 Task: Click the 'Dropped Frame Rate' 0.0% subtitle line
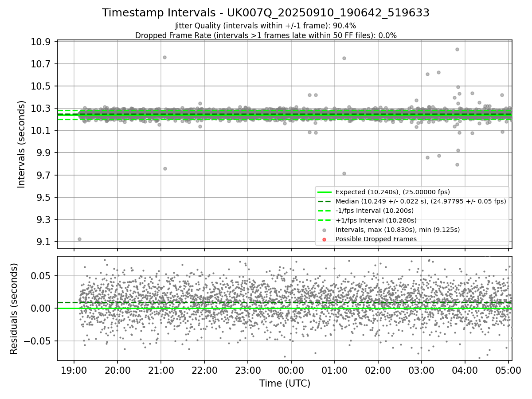(x=266, y=35)
